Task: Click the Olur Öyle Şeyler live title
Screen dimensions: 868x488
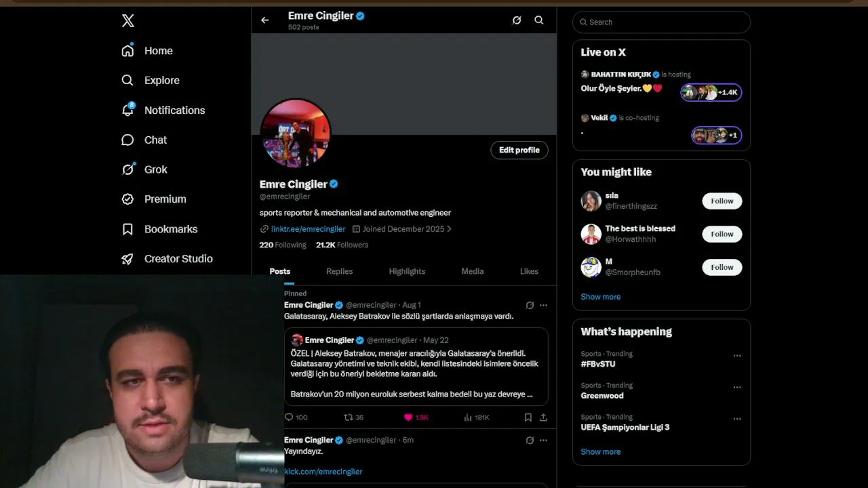Action: 621,88
